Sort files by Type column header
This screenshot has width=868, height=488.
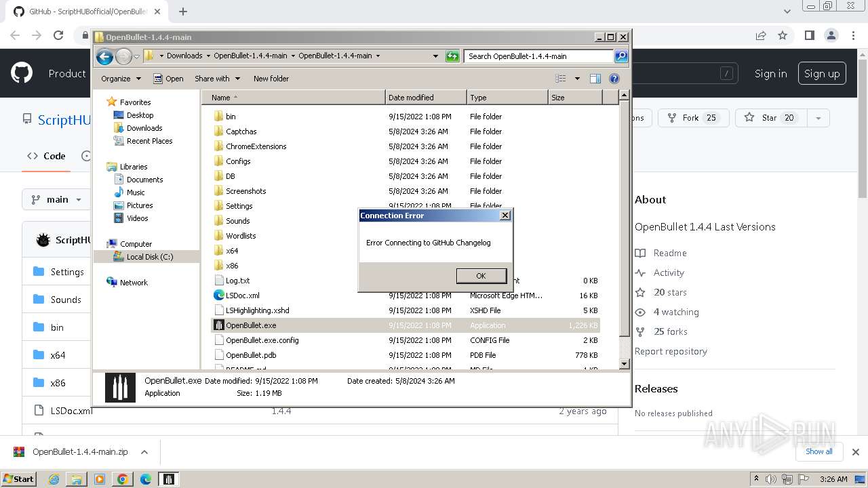(x=507, y=98)
